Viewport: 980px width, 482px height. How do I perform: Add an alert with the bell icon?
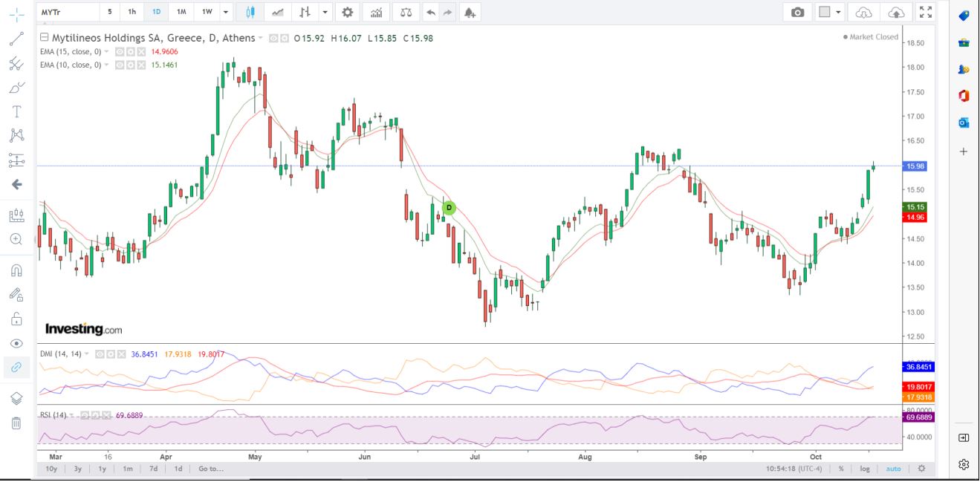point(469,12)
